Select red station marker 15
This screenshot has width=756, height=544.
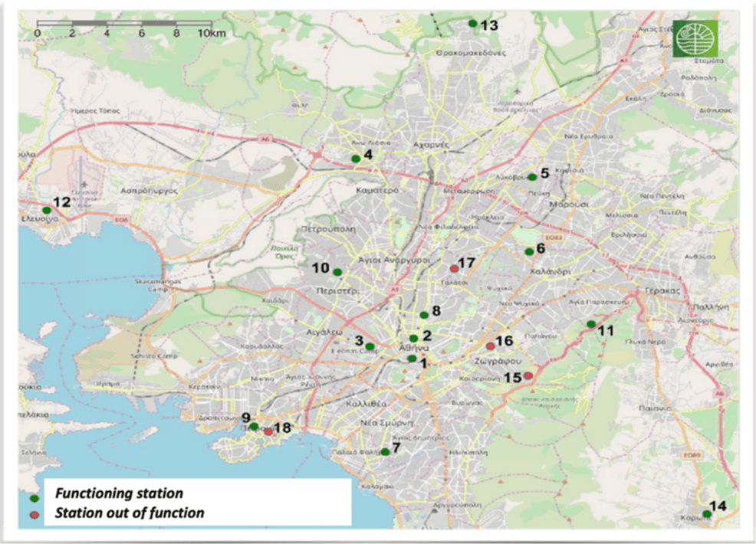(x=528, y=375)
